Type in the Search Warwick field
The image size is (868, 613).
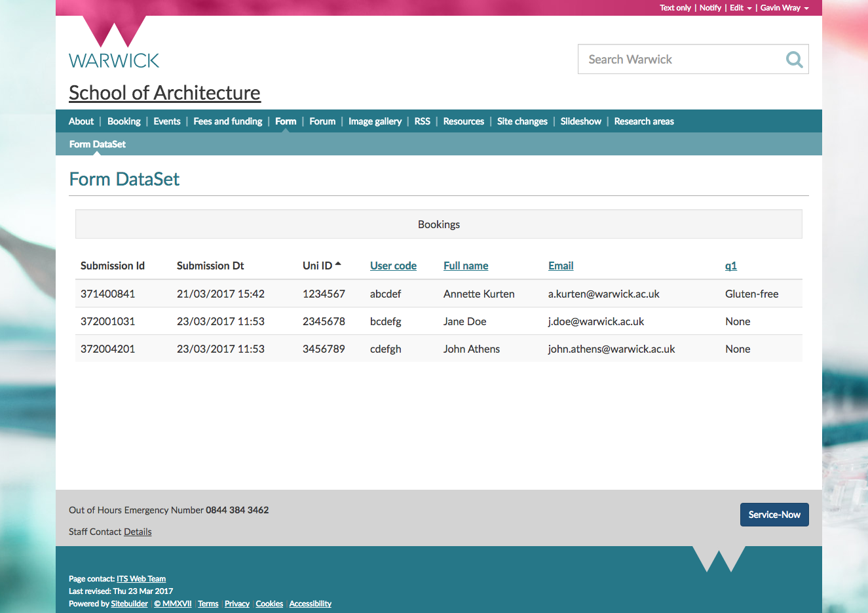click(x=681, y=60)
